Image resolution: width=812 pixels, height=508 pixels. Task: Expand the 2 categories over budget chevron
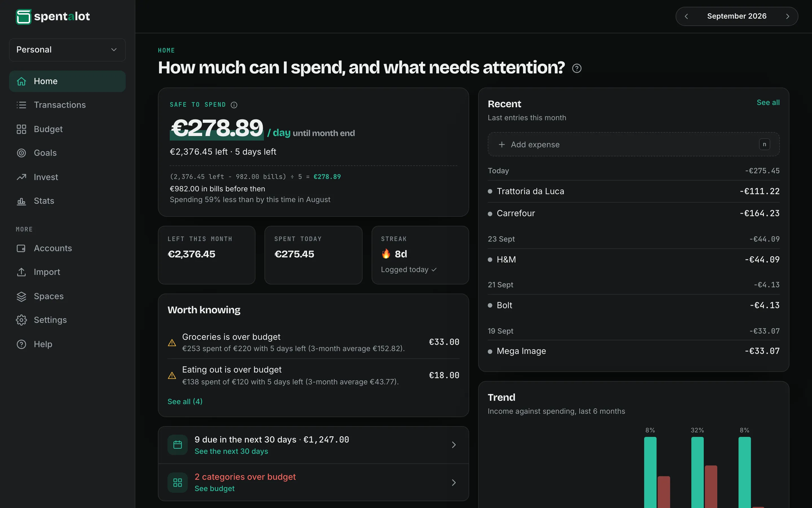(x=454, y=483)
